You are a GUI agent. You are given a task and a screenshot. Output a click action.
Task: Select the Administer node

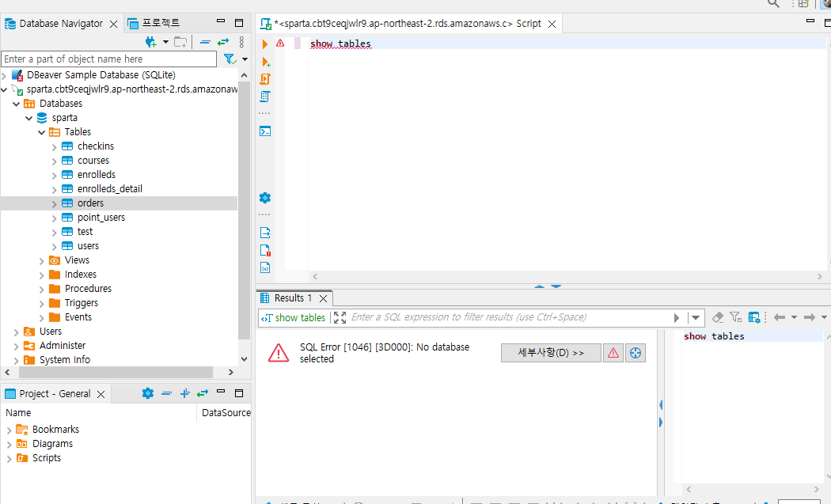click(63, 346)
